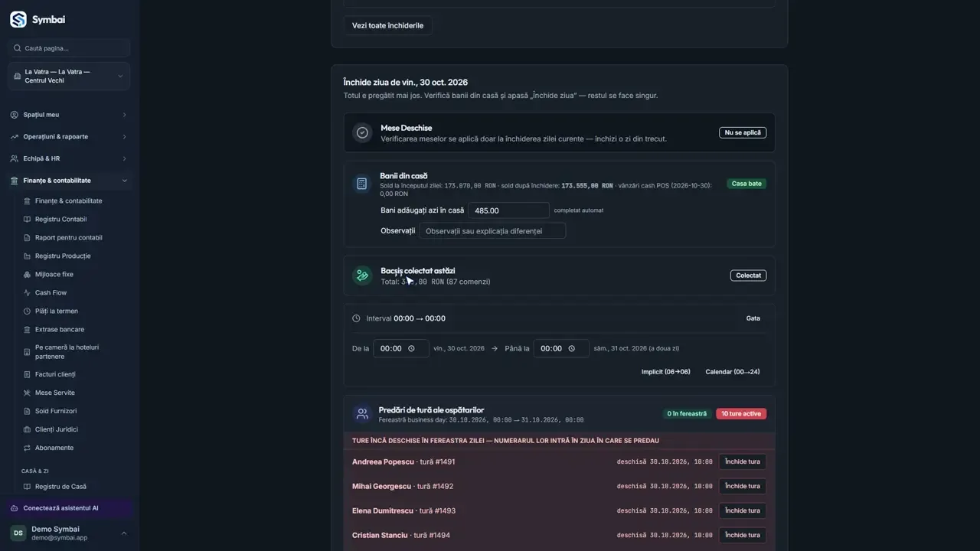Click the Mese Servite icon

tap(28, 393)
